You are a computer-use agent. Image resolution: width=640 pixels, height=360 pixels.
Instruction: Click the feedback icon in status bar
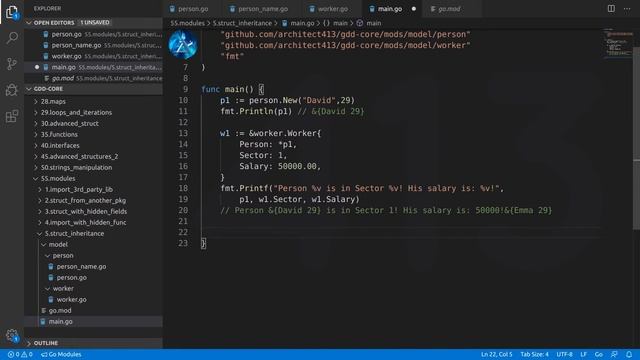point(614,354)
